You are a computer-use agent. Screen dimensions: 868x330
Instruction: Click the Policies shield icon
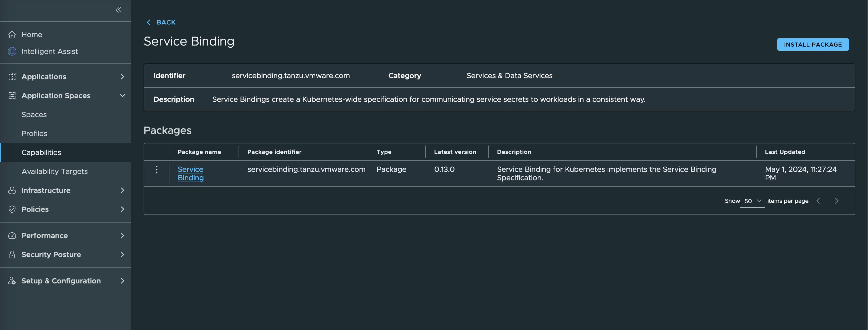[x=12, y=209]
